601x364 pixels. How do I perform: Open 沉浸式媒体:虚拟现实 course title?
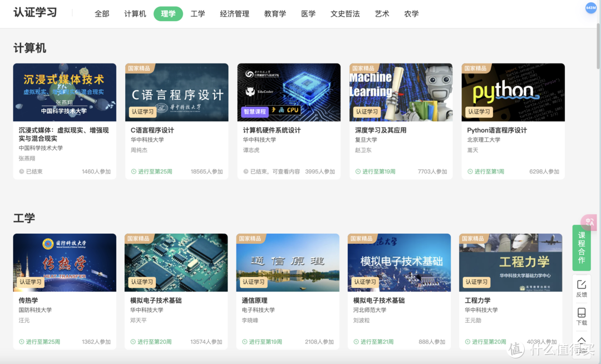coord(63,135)
